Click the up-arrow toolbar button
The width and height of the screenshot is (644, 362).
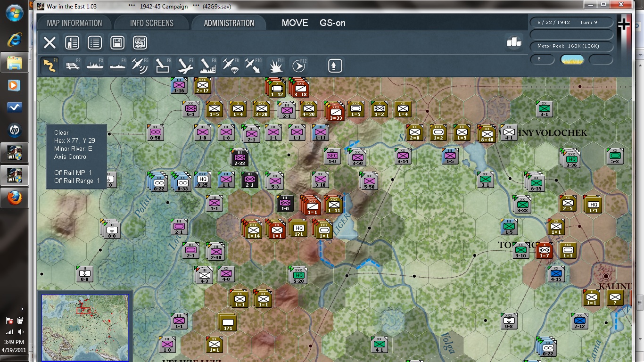(335, 66)
